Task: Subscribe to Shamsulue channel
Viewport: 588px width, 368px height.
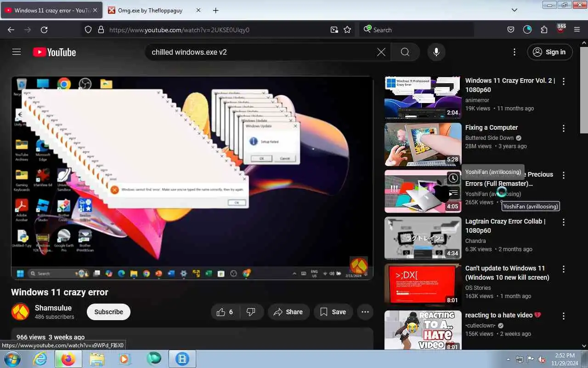Action: pos(108,312)
